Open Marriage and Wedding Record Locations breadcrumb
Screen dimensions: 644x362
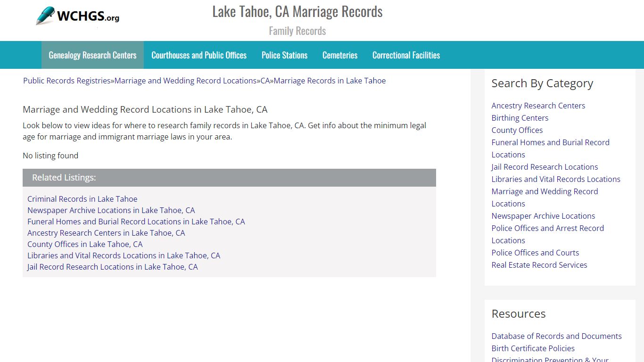click(185, 81)
